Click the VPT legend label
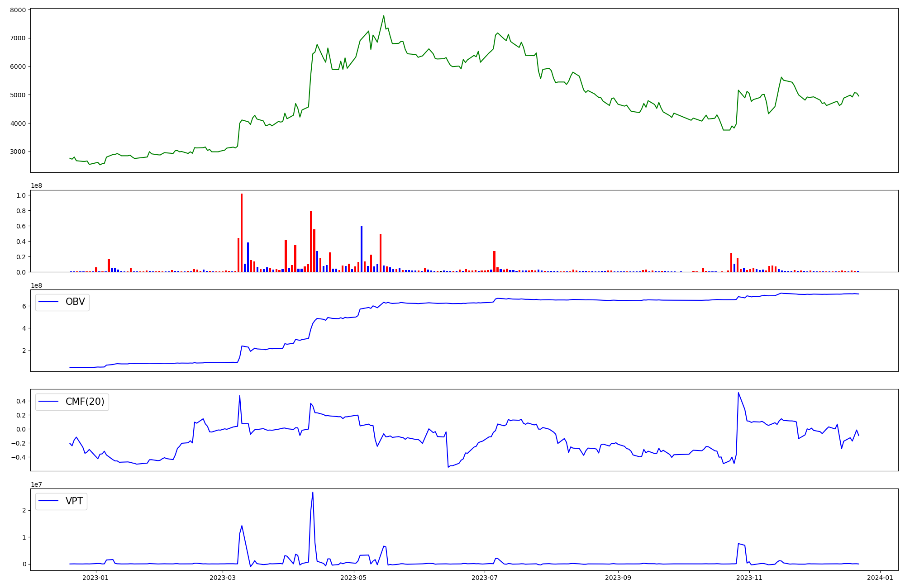Screen dimensions: 905x588 [x=74, y=501]
